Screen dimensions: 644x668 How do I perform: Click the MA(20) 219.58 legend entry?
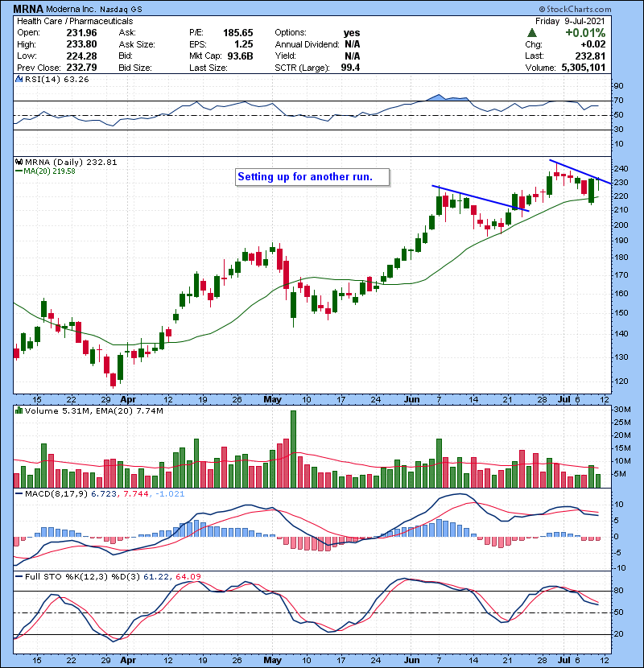(49, 171)
